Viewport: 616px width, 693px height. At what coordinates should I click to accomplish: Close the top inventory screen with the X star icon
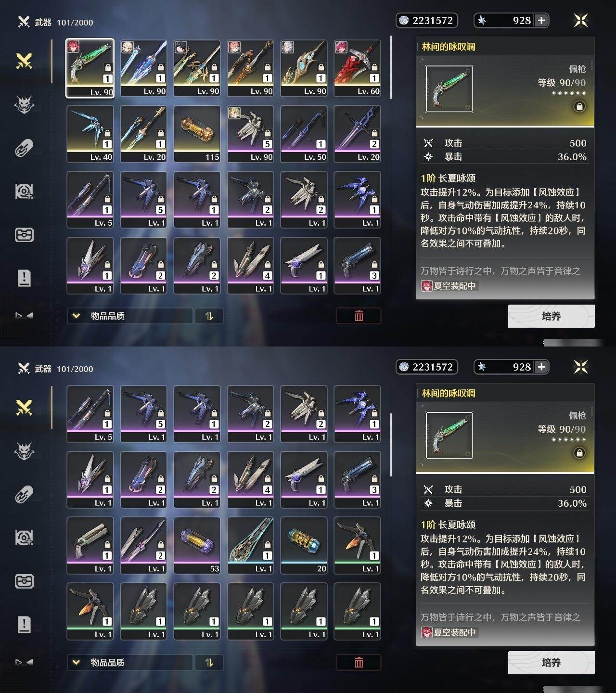click(x=581, y=20)
